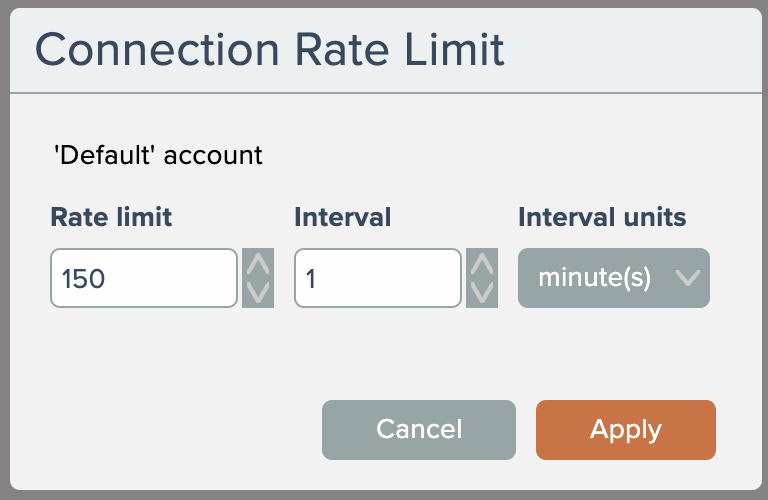Select the minute(s) text in the units box
This screenshot has width=768, height=500.
click(x=595, y=278)
